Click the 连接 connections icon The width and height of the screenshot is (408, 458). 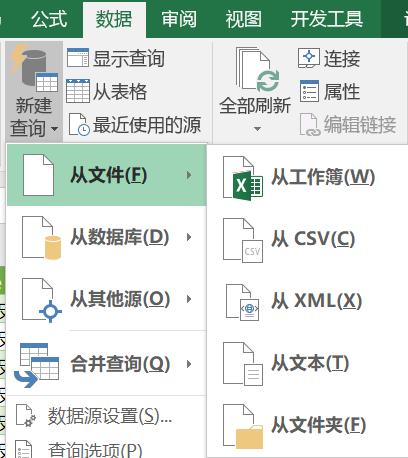pos(309,58)
